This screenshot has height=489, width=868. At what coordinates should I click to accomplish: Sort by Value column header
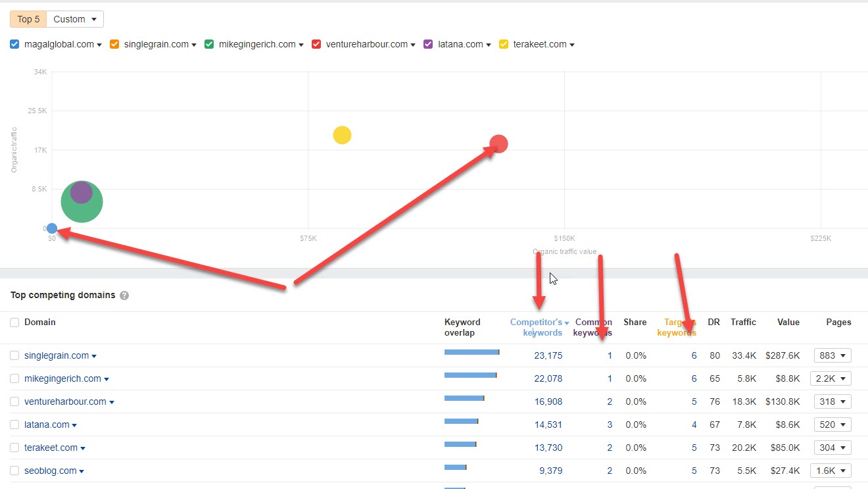click(788, 322)
